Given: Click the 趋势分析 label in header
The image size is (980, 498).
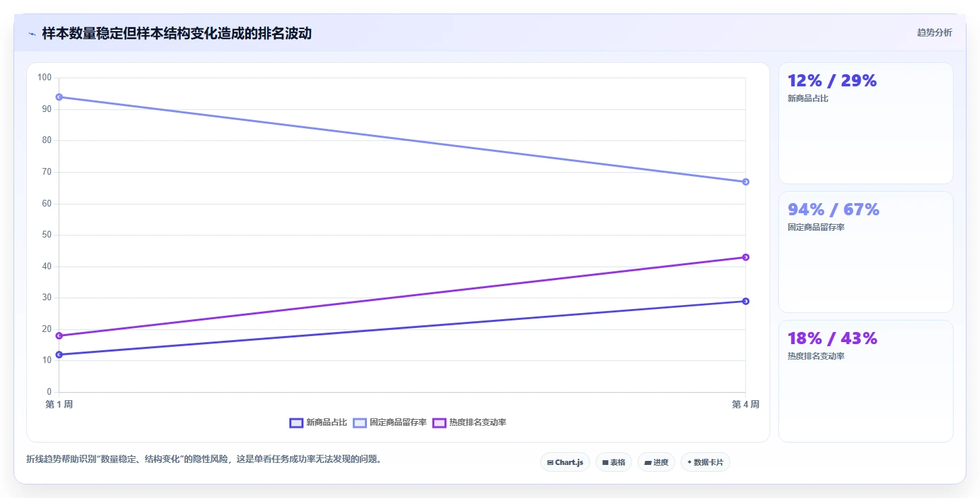Looking at the screenshot, I should (934, 32).
